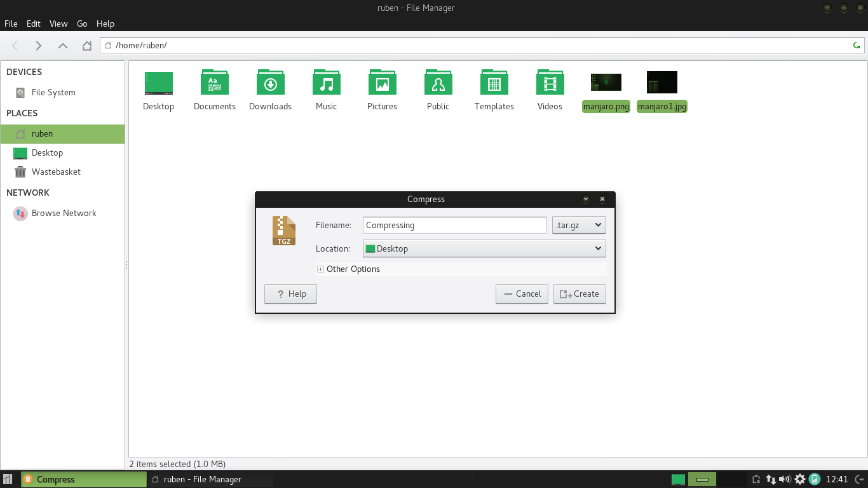The width and height of the screenshot is (868, 488).
Task: Click the log out icon in panel
Action: click(x=859, y=479)
